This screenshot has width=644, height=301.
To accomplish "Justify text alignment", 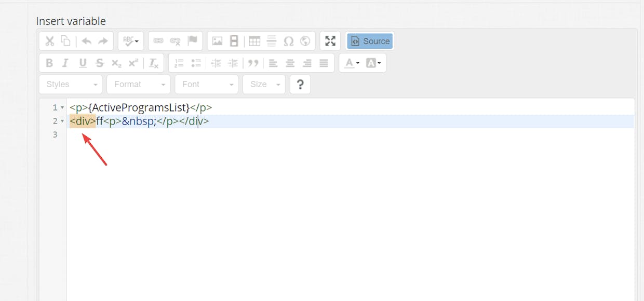I will coord(324,63).
